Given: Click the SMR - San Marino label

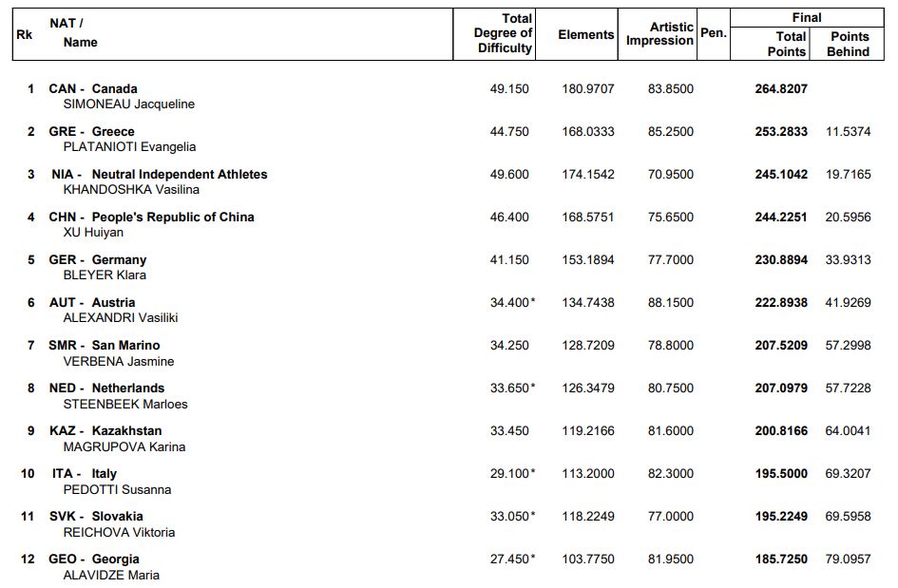Looking at the screenshot, I should pyautogui.click(x=105, y=345).
